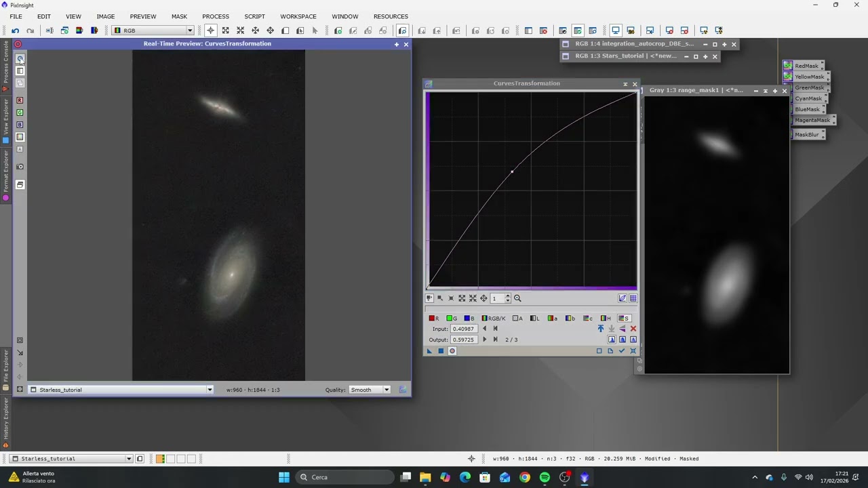Click the selected curve control point
868x488 pixels.
tap(512, 171)
